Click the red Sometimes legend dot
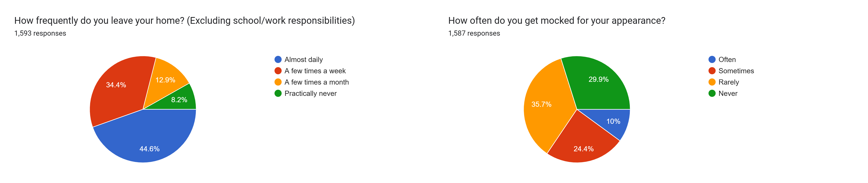Screen dimensions: 868x183 tap(712, 71)
